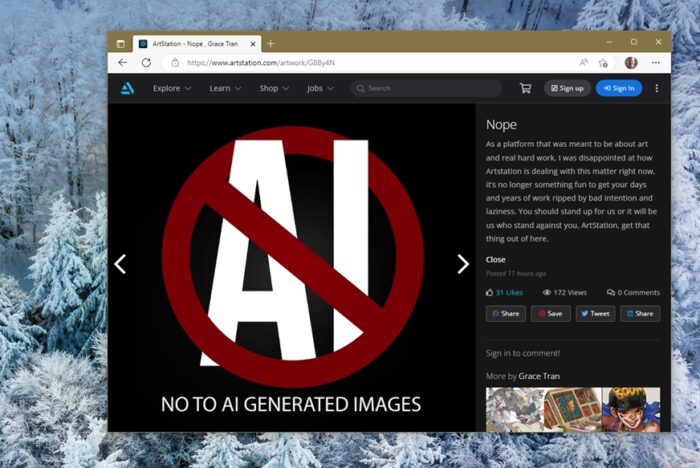Open ArtStation more options menu
This screenshot has width=700, height=468.
point(656,88)
